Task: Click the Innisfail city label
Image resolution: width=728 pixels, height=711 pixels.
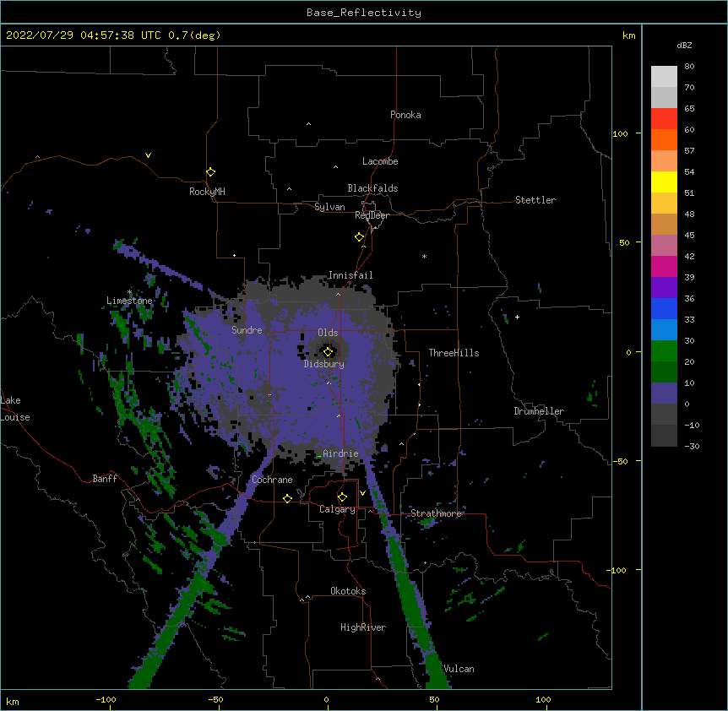Action: click(x=350, y=275)
